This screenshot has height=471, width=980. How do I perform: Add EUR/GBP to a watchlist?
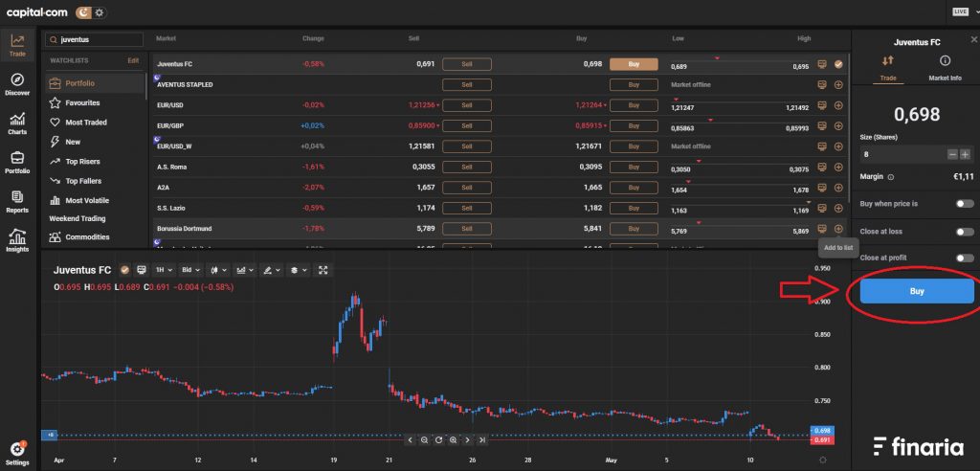(x=838, y=125)
